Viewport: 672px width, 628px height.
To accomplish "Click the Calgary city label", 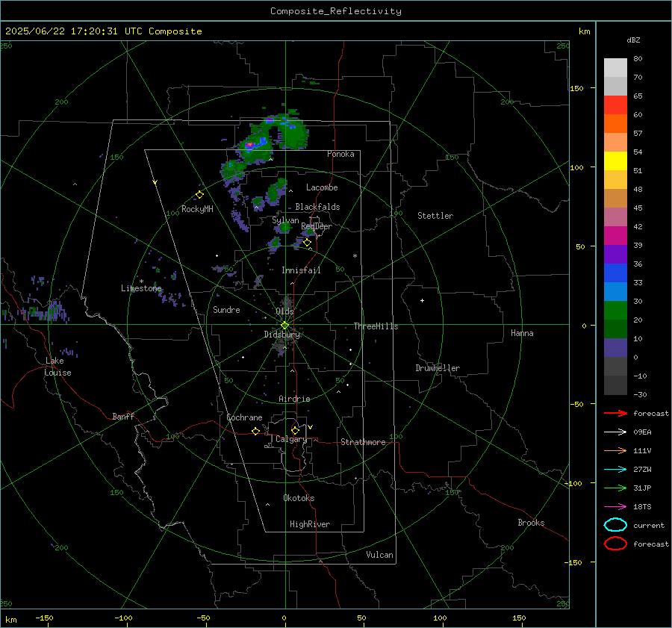I will [x=291, y=439].
